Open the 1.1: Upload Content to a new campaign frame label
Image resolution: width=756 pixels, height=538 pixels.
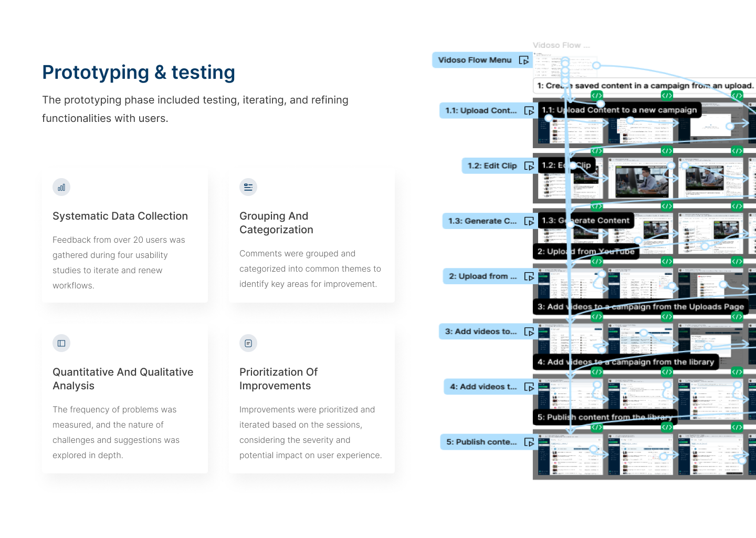click(619, 110)
